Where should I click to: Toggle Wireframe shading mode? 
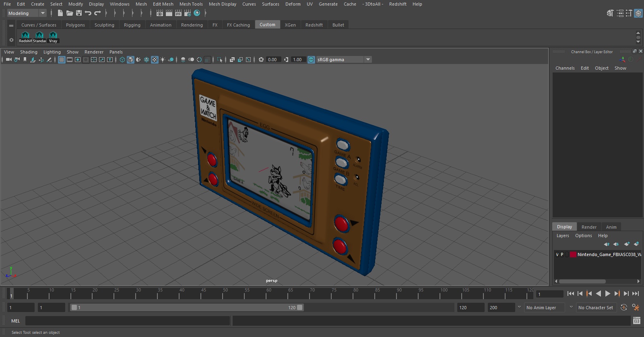click(x=122, y=60)
